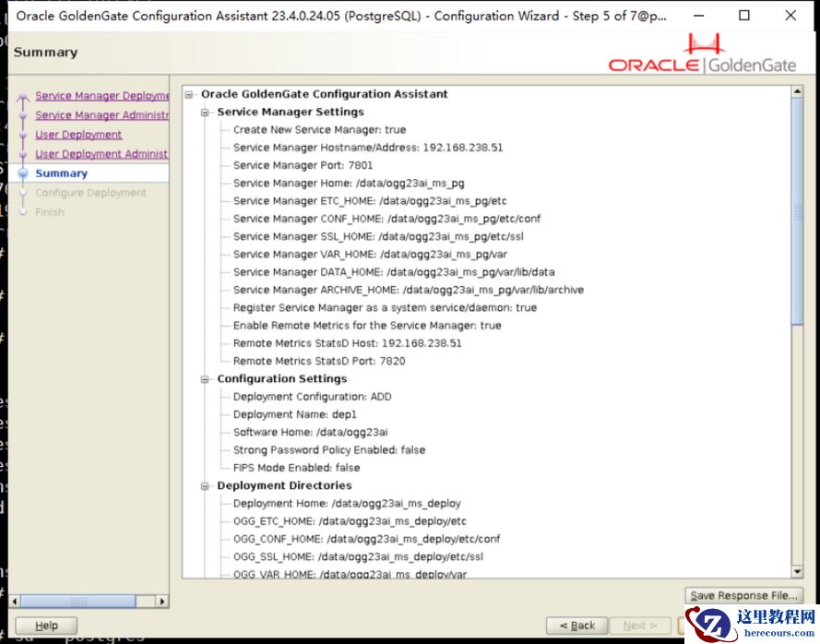
Task: Select 'Enable Remote Metrics for the Service Manager' row
Action: click(367, 326)
